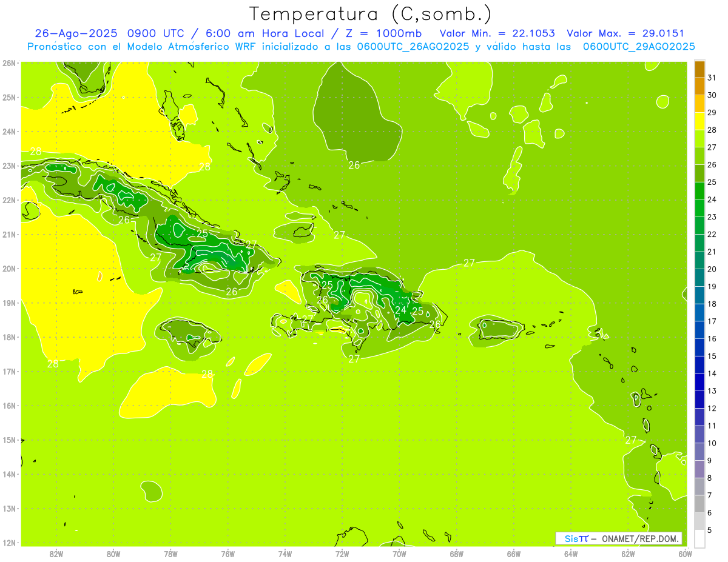Click legend scale number '23'

tap(712, 217)
